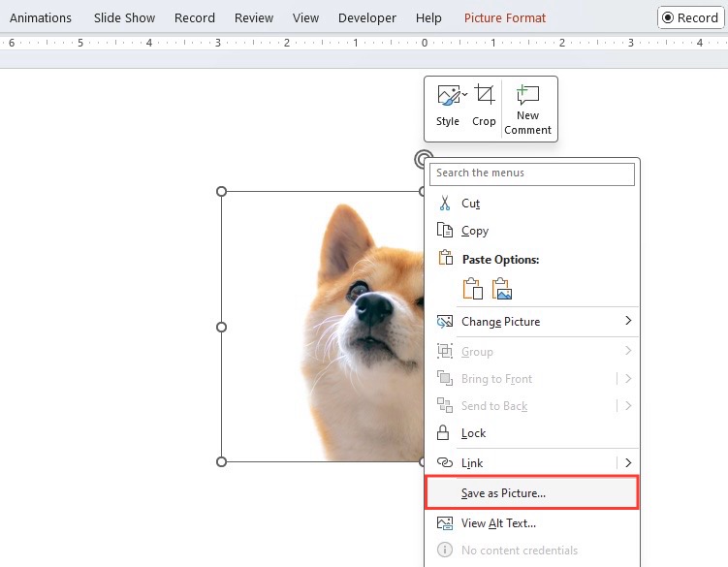Image resolution: width=728 pixels, height=567 pixels.
Task: Switch to the View ribbon tab
Action: point(305,17)
